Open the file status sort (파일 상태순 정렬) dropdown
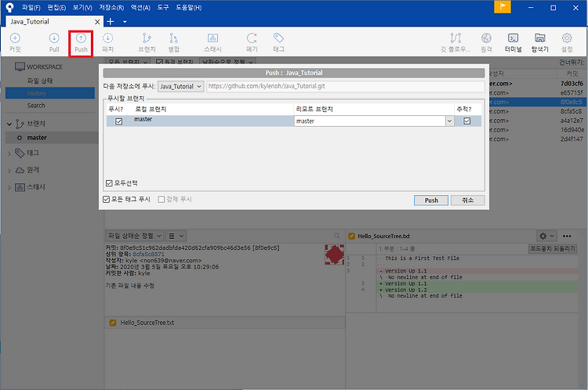Screen dimensions: 588x390 coord(135,236)
